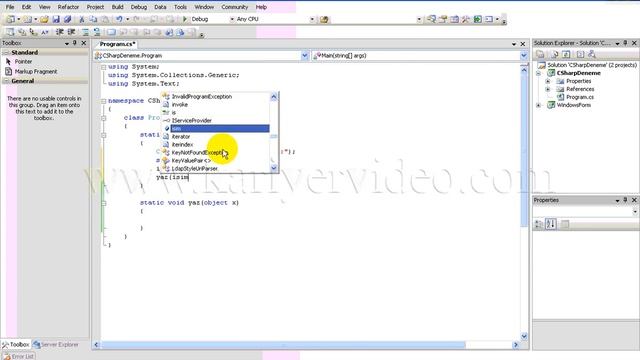640x360 pixels.
Task: Toggle Show All Files in Solution Explorer
Action: [554, 54]
